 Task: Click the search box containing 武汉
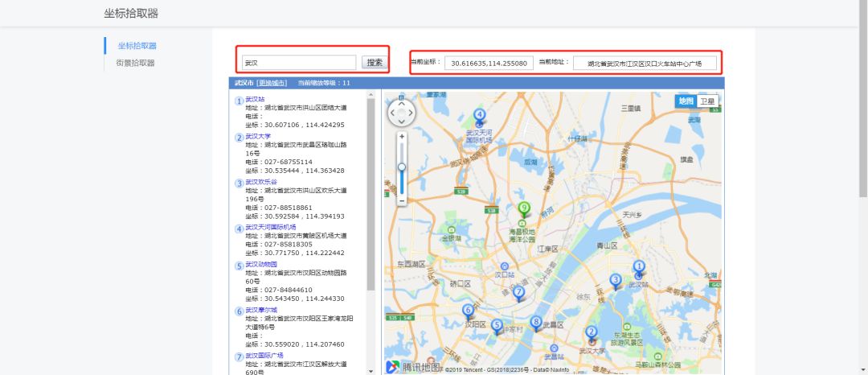[299, 63]
